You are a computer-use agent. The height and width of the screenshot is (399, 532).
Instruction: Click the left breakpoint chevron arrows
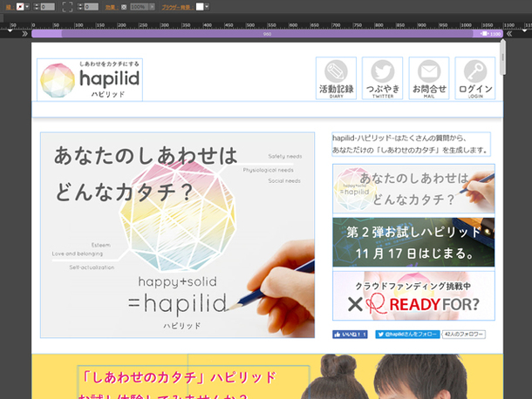[x=10, y=32]
